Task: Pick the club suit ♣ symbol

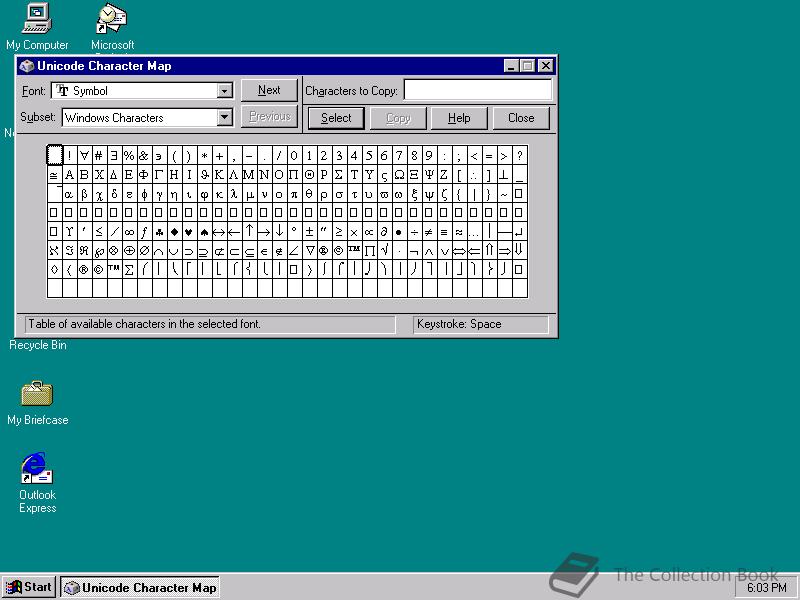Action: [159, 232]
